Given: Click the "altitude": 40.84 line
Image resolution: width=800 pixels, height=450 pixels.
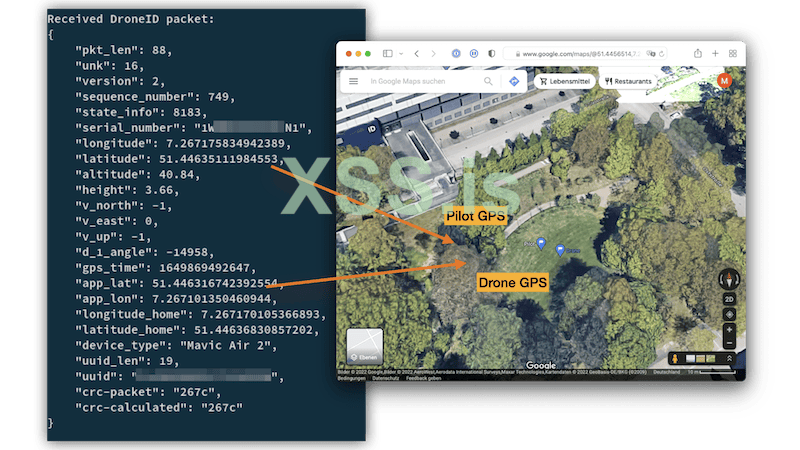Looking at the screenshot, I should [138, 174].
